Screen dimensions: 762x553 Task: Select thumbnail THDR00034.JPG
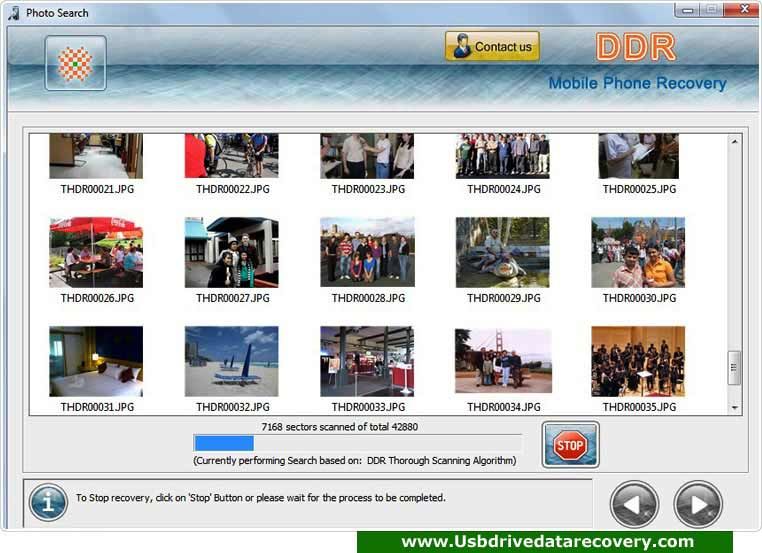(x=503, y=361)
